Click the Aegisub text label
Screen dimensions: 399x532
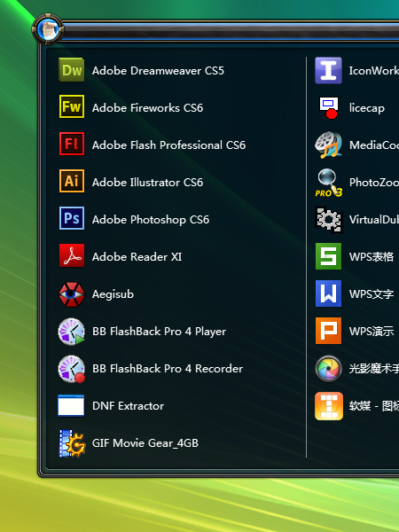(x=113, y=294)
